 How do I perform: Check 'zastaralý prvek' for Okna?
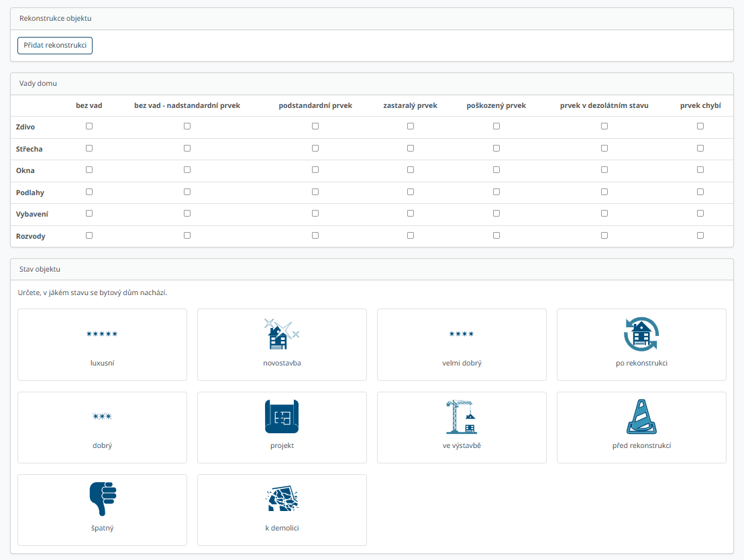coord(411,170)
